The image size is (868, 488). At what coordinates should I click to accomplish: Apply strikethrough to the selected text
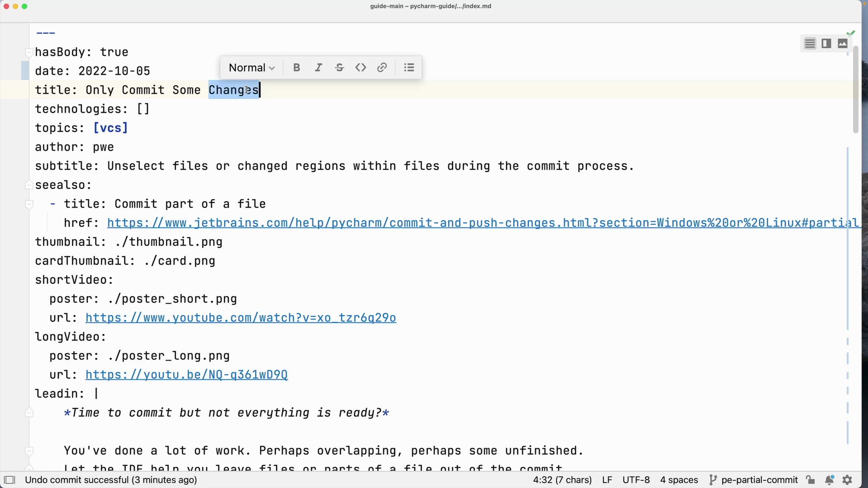340,67
